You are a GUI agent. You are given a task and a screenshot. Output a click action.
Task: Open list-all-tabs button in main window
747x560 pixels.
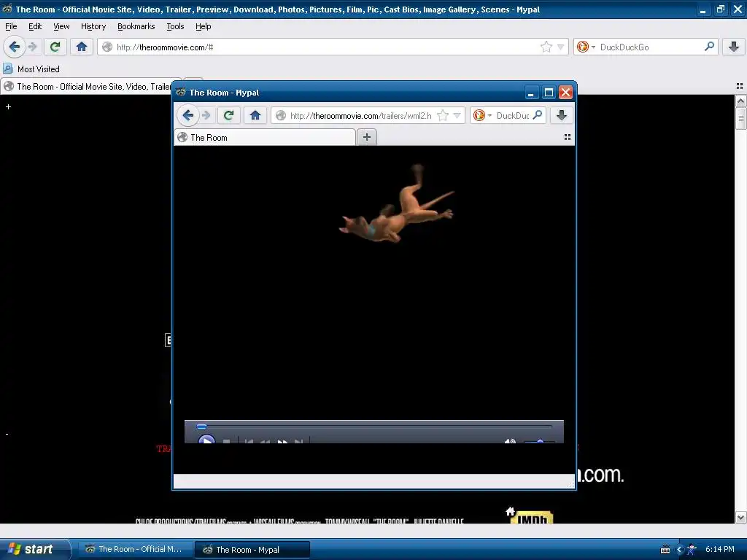coord(740,86)
